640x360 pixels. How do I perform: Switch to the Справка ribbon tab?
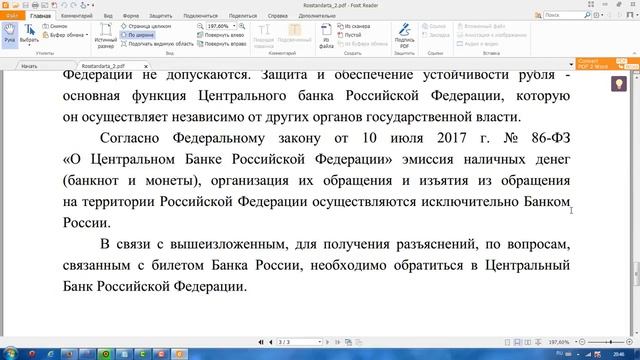tap(278, 16)
